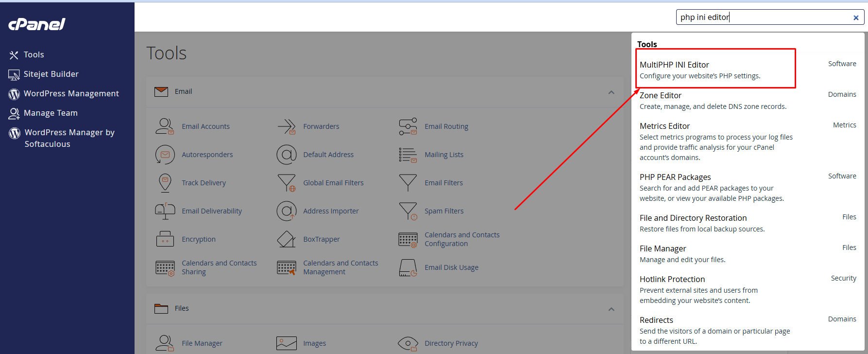This screenshot has width=868, height=354.
Task: Open the Email Accounts icon
Action: tap(165, 126)
